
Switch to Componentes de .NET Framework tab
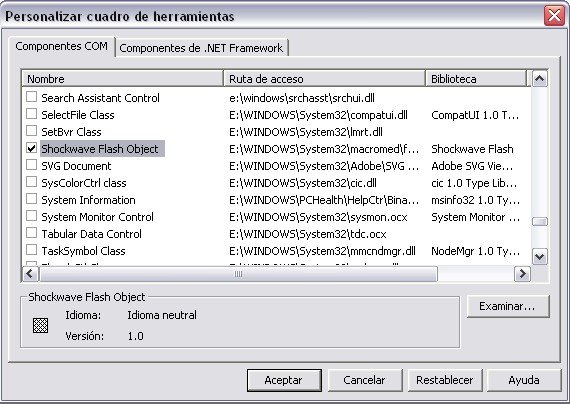click(x=201, y=48)
